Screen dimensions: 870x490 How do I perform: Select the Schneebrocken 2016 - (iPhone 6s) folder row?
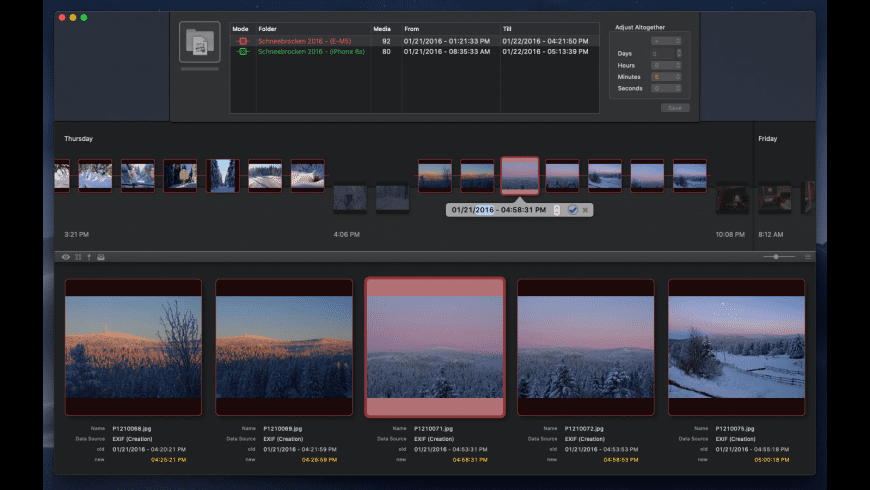[414, 52]
